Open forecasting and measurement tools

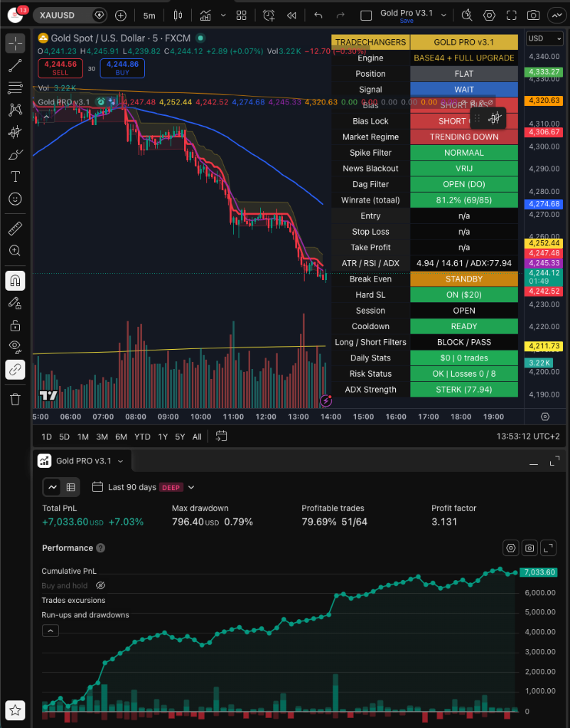coord(16,132)
